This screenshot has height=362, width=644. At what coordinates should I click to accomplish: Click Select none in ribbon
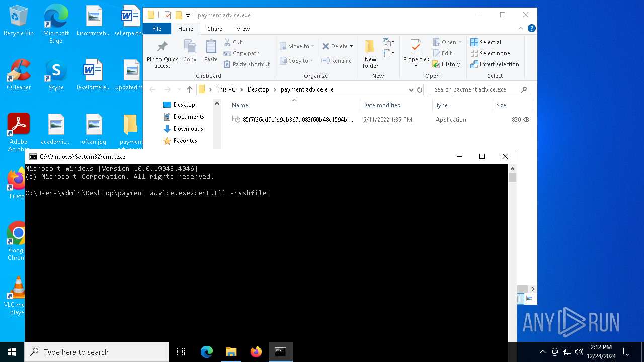click(x=490, y=53)
